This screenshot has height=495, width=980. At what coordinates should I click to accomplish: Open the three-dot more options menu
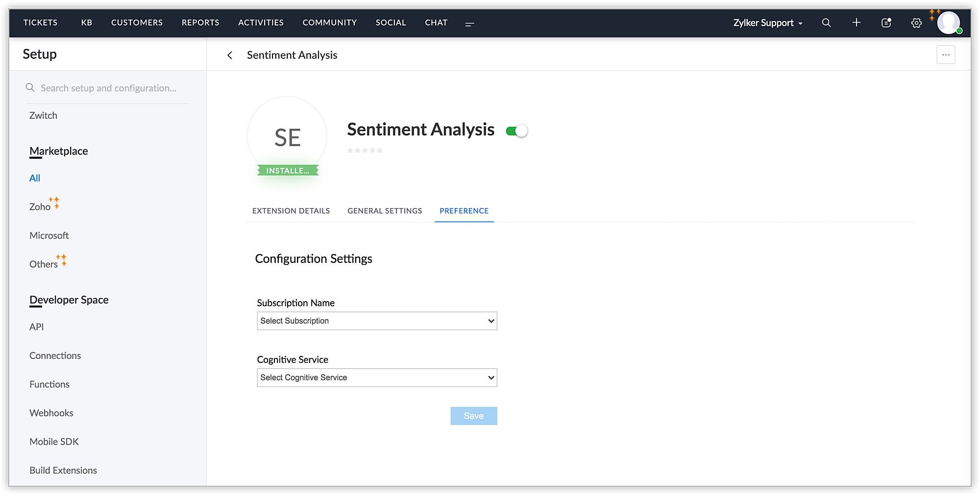[x=946, y=55]
